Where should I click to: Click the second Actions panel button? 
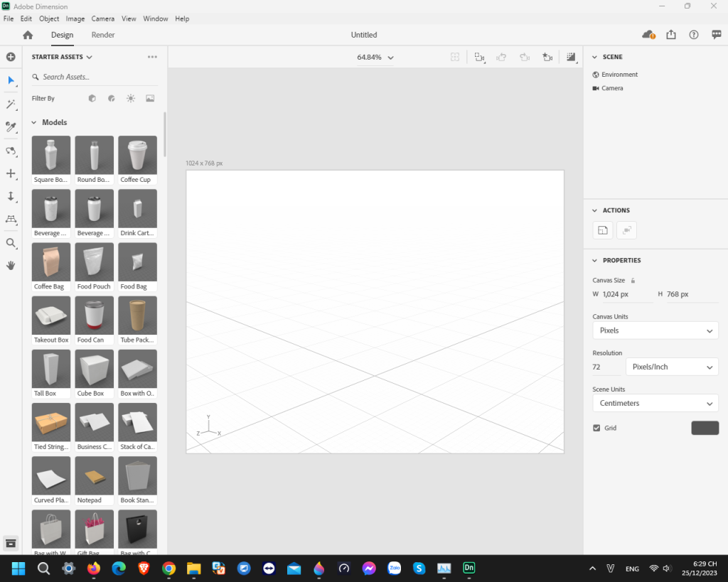pyautogui.click(x=626, y=230)
